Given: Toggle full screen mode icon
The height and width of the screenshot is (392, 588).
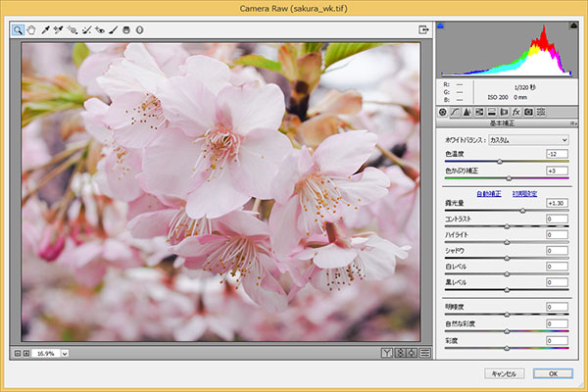Looking at the screenshot, I should pyautogui.click(x=423, y=30).
